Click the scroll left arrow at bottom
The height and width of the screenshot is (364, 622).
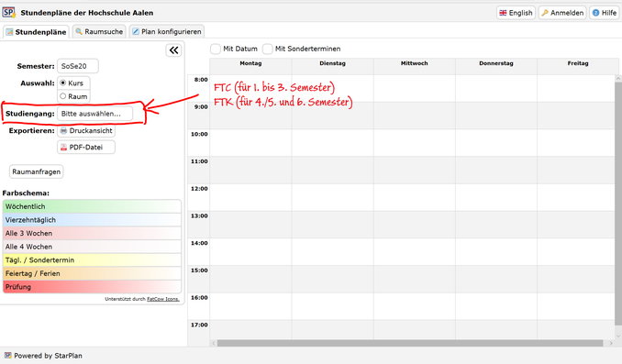pyautogui.click(x=214, y=343)
